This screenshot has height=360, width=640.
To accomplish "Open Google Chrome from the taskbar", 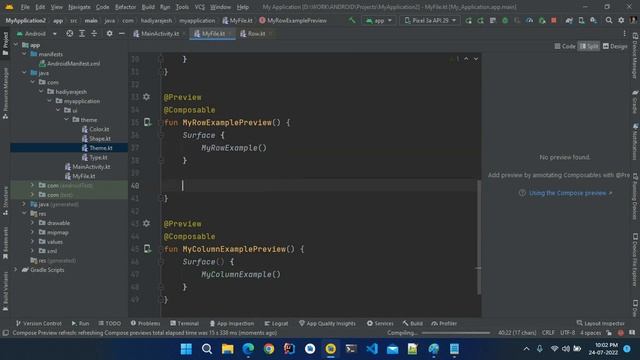I will [269, 349].
